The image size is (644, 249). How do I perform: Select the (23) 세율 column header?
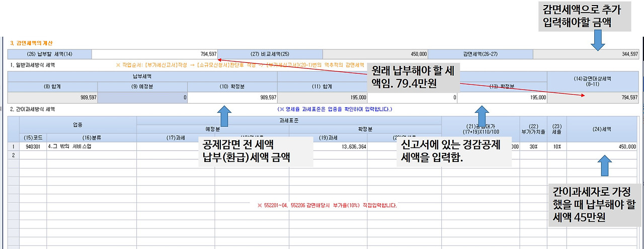click(556, 129)
